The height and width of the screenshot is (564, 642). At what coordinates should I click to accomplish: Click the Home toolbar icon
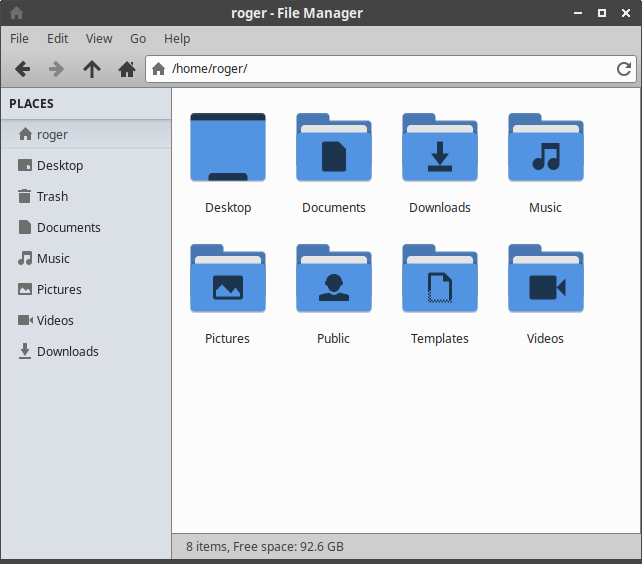coord(127,69)
